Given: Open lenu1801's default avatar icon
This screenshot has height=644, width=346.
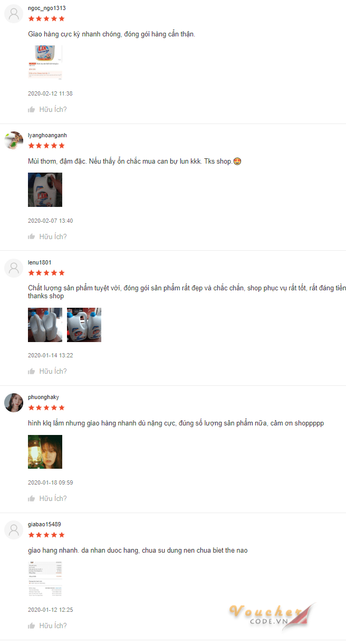Looking at the screenshot, I should (14, 268).
